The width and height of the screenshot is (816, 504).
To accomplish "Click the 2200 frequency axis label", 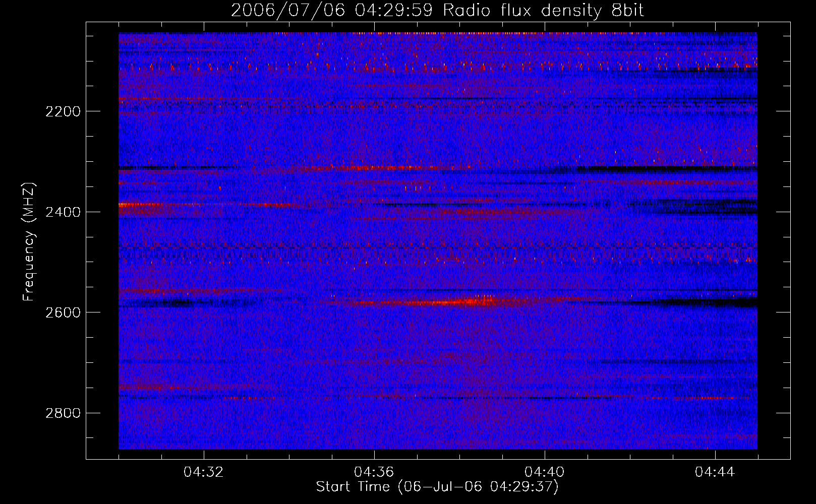I will 63,111.
